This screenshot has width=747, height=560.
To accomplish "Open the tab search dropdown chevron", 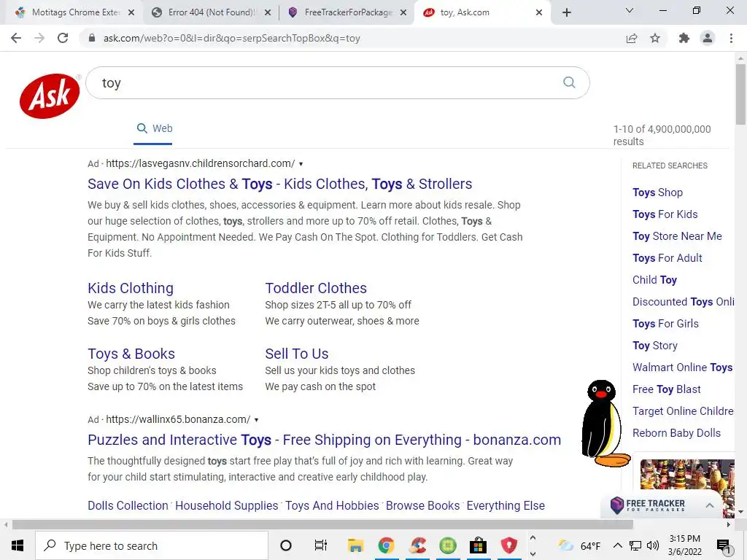I will pos(630,10).
